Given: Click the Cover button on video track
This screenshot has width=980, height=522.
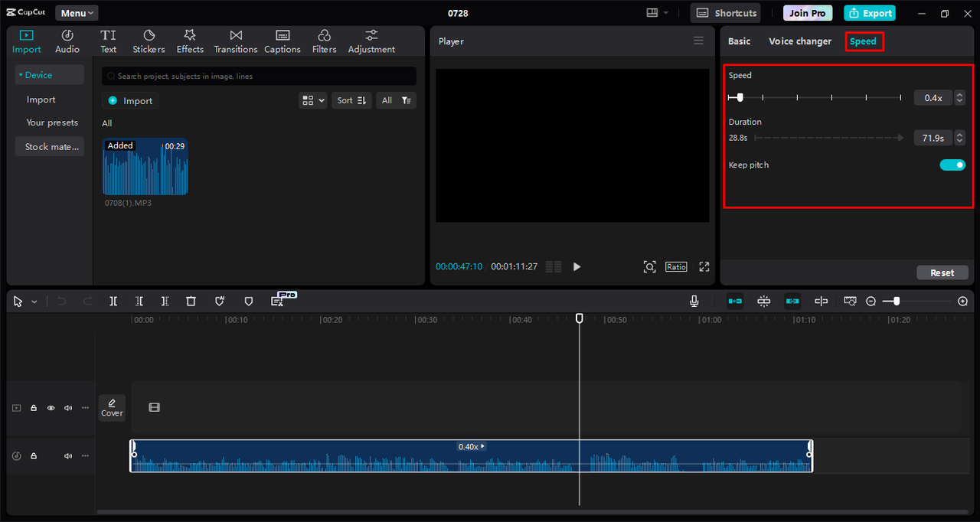Looking at the screenshot, I should coord(112,407).
